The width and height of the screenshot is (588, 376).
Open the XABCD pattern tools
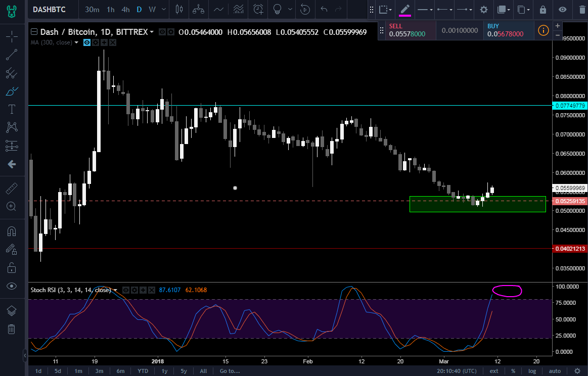click(x=12, y=127)
